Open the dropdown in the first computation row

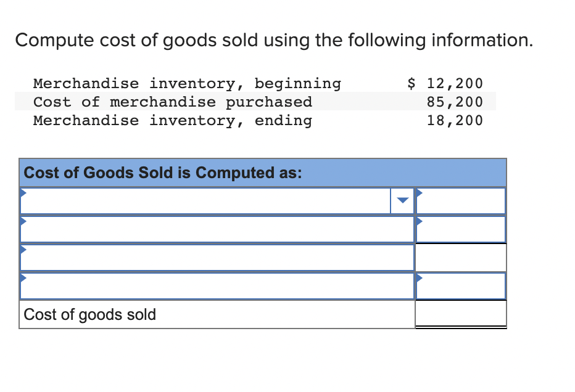[403, 200]
